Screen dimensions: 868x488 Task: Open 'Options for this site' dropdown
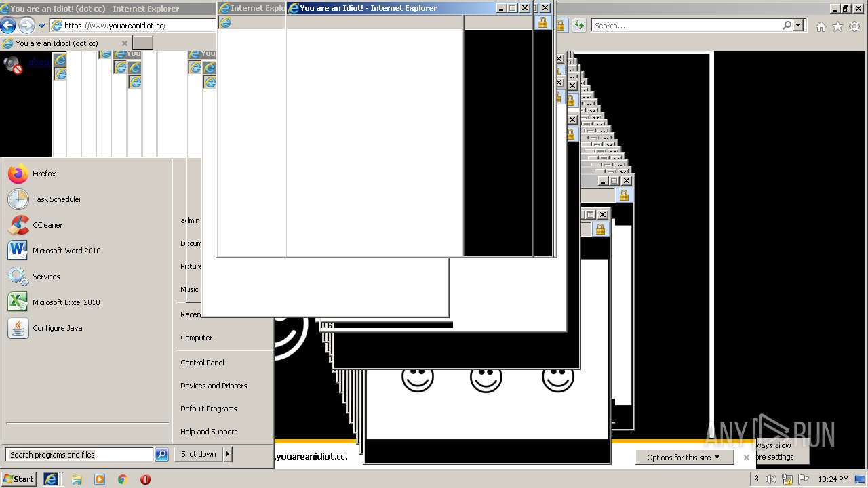tap(685, 457)
